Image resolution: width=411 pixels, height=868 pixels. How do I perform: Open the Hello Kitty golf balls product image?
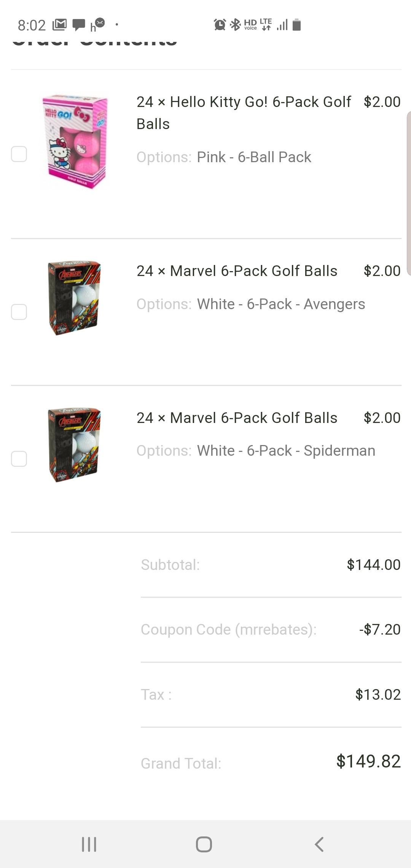tap(75, 142)
